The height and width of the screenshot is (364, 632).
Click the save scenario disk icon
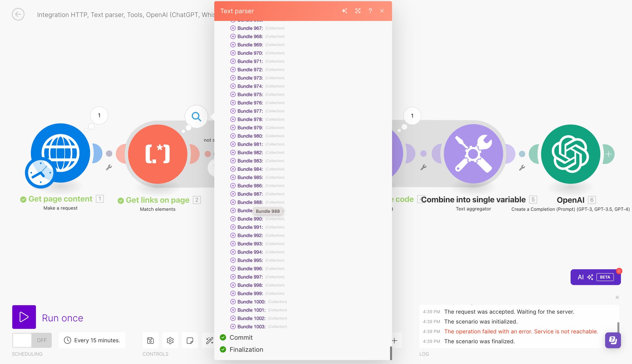(x=150, y=340)
